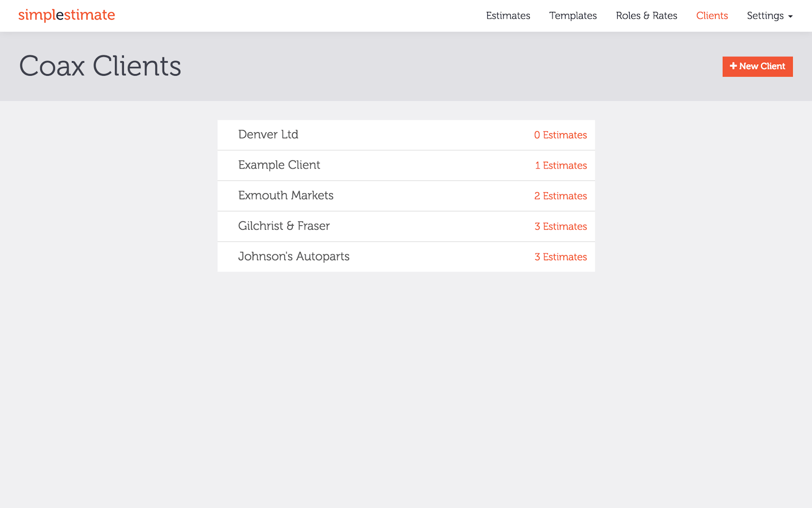Open the Templates page
Viewport: 812px width, 508px height.
click(573, 16)
